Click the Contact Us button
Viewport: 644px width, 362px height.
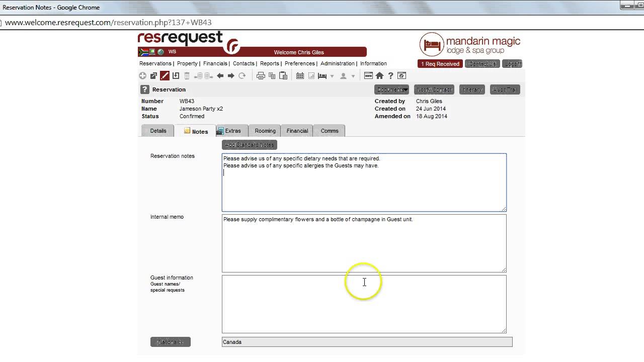[482, 64]
